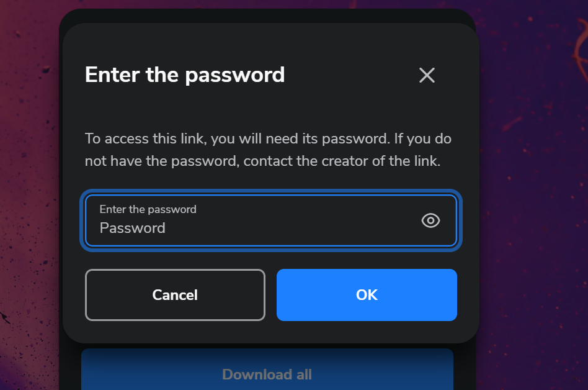Show password with the eye icon
This screenshot has width=588, height=390.
pos(430,220)
